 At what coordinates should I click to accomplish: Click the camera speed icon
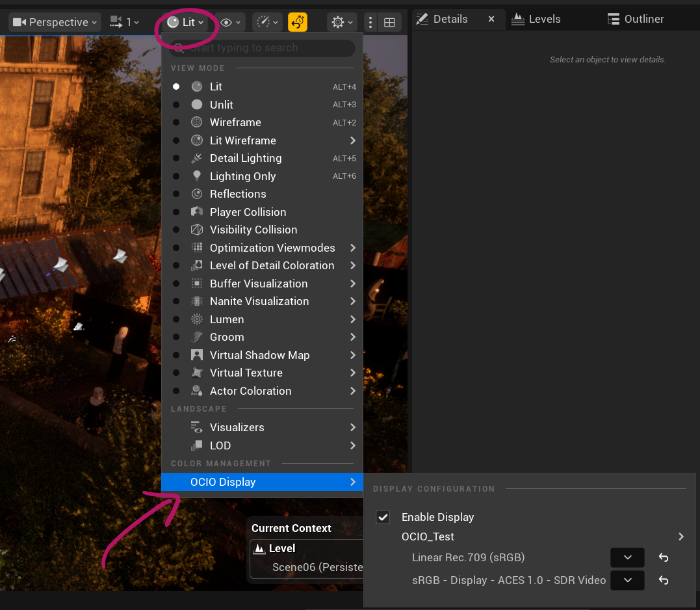point(267,22)
